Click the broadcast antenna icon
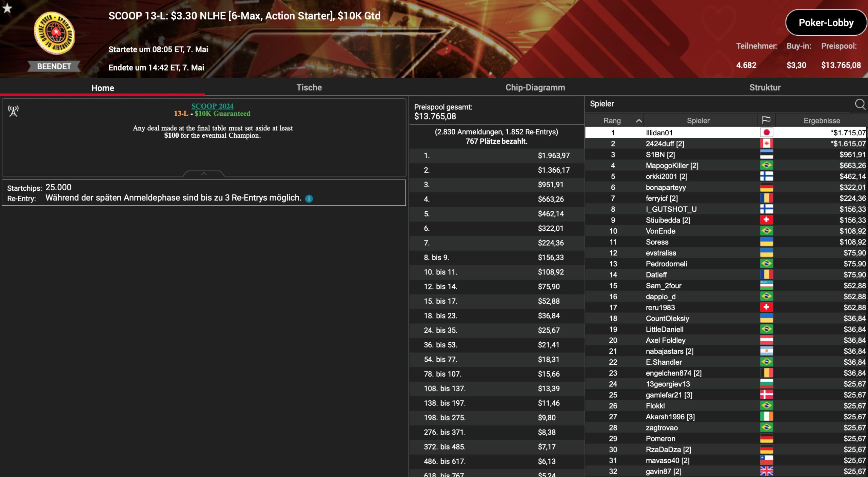Screen dimensions: 868x477 (13, 111)
